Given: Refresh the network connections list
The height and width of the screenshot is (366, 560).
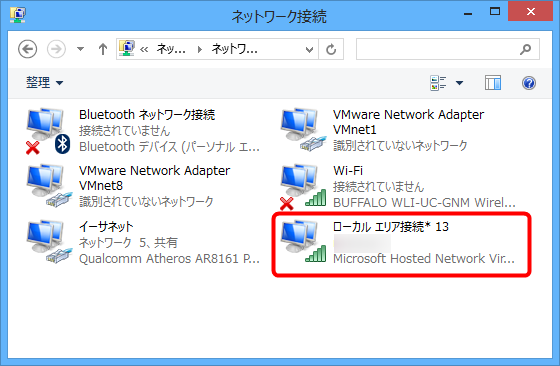Looking at the screenshot, I should [331, 49].
